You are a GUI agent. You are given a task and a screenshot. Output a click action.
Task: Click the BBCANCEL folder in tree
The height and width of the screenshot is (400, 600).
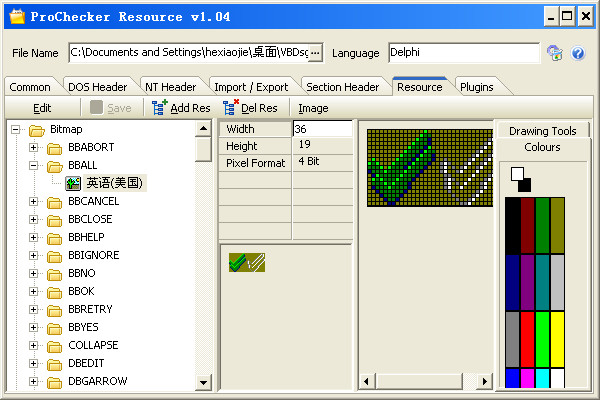(93, 201)
